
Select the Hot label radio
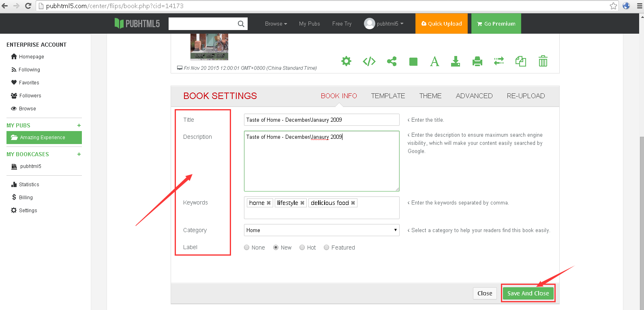[302, 248]
